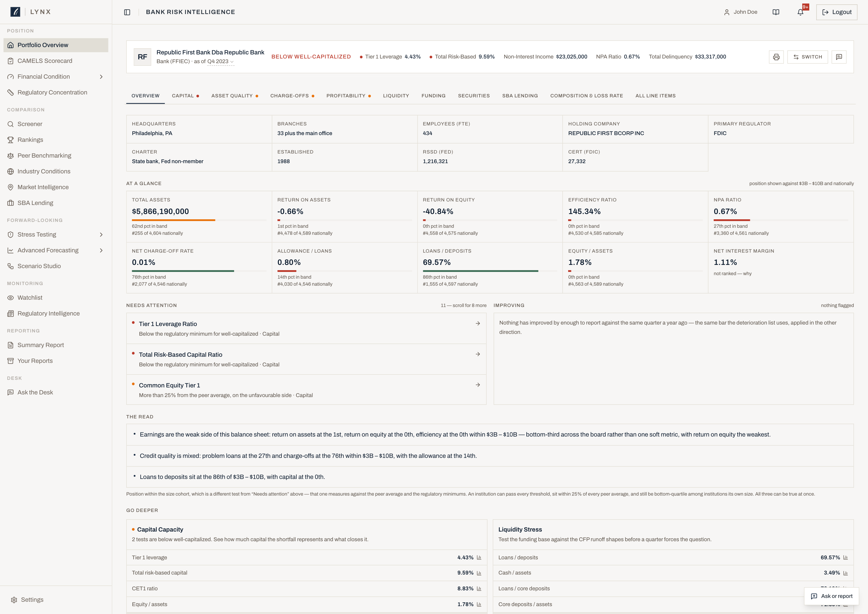This screenshot has width=868, height=614.
Task: Switch to the Charge-Offs tab
Action: tap(292, 96)
